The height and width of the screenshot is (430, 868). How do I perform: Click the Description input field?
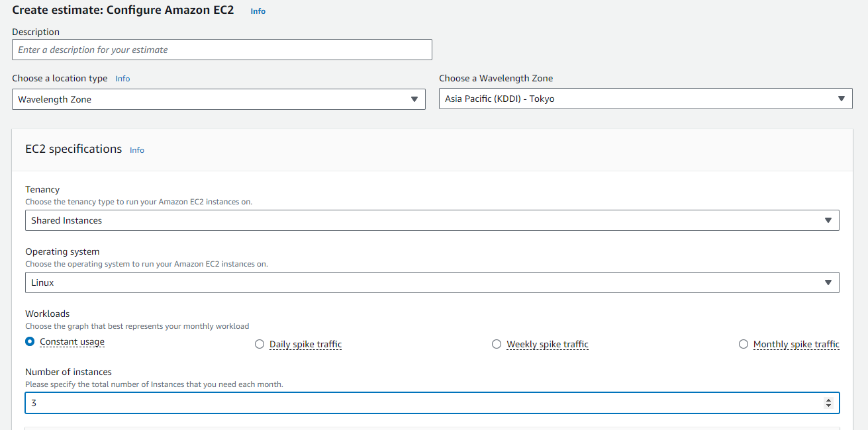coord(222,50)
